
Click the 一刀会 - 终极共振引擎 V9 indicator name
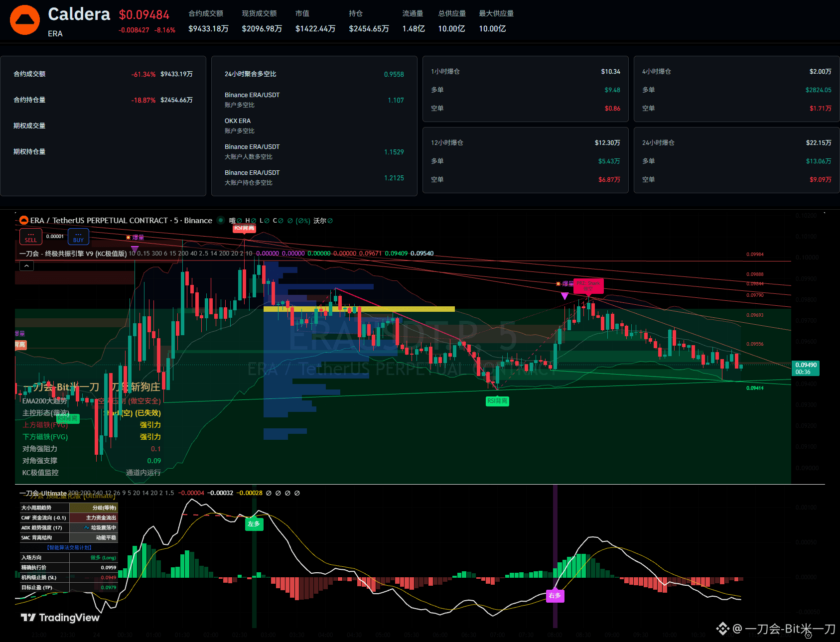[73, 254]
